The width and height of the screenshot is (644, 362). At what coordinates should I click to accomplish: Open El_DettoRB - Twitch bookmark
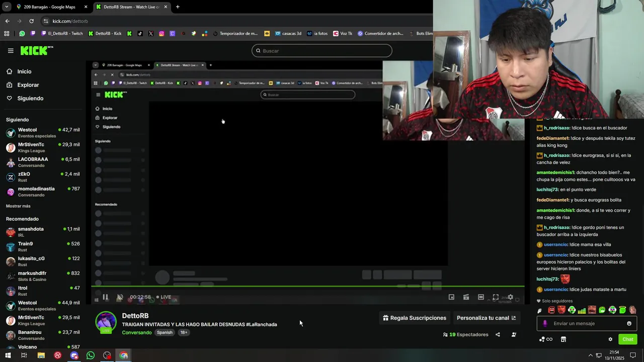click(x=62, y=34)
